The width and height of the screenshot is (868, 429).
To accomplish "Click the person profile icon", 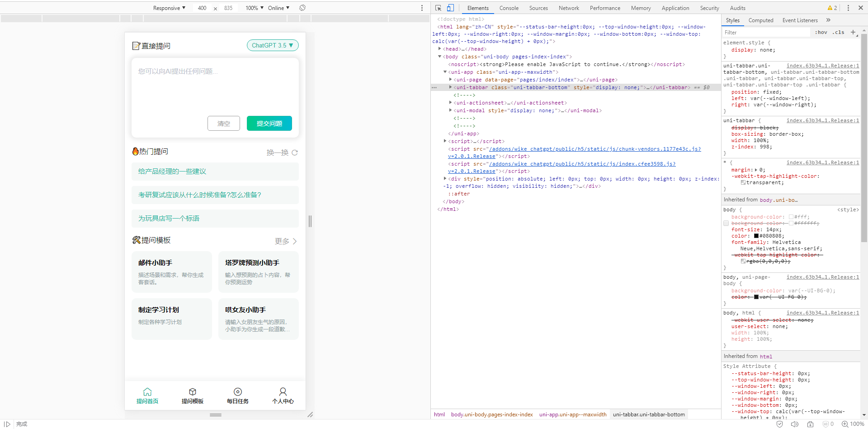I will click(283, 392).
